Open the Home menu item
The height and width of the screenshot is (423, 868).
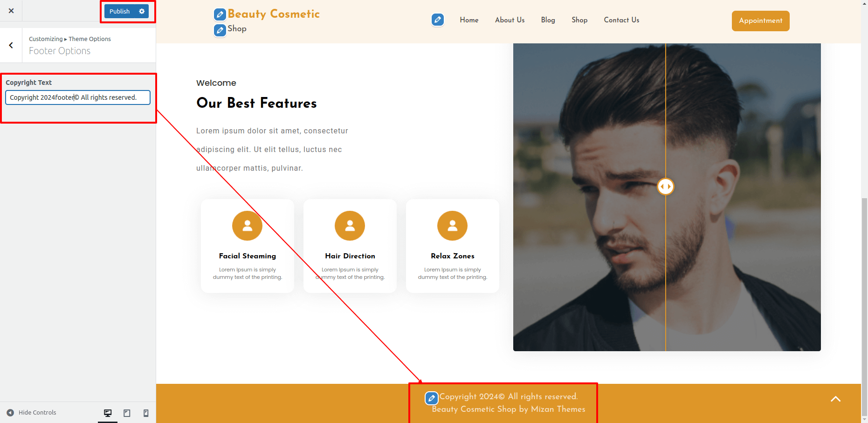[x=469, y=20]
